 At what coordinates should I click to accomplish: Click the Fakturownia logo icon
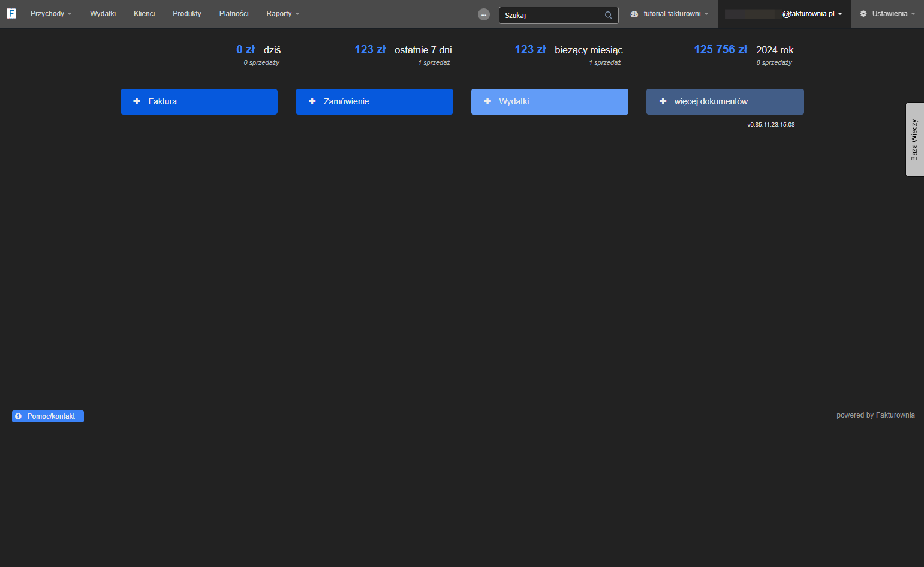(11, 13)
